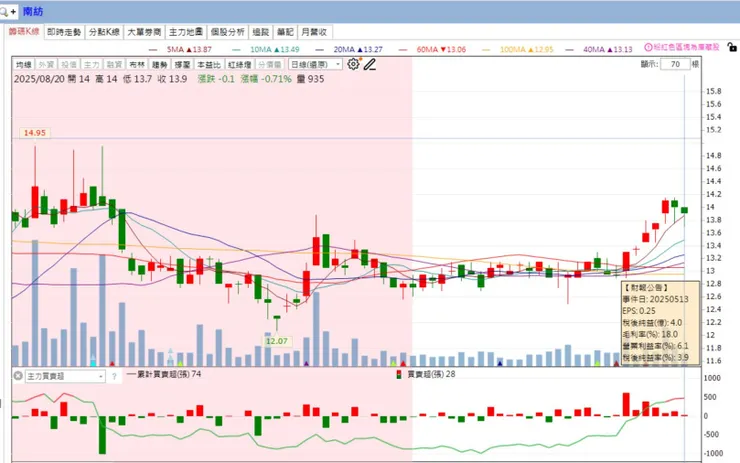This screenshot has height=463, width=740.
Task: Toggle 分價量 volume-by-price button
Action: (270, 65)
